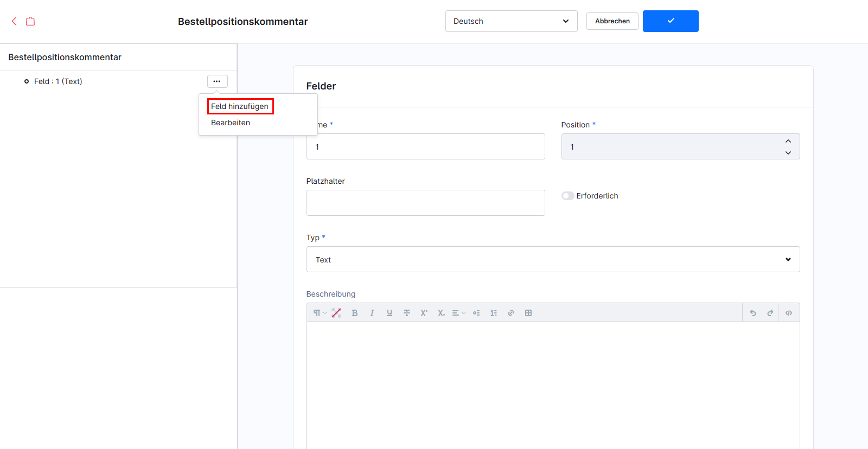This screenshot has width=868, height=449.
Task: Click the blue checkmark save button
Action: click(x=671, y=21)
